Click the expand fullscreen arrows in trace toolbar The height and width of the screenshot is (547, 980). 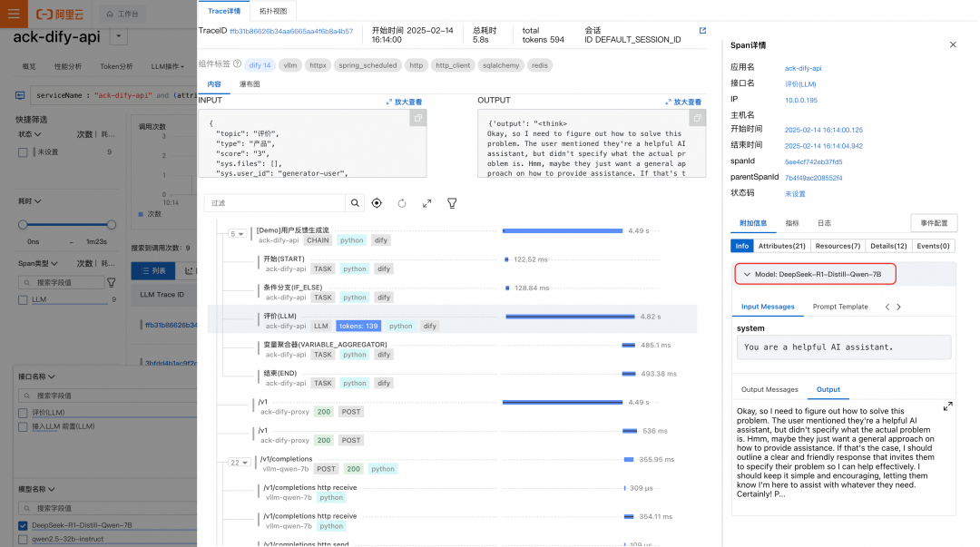click(x=426, y=203)
